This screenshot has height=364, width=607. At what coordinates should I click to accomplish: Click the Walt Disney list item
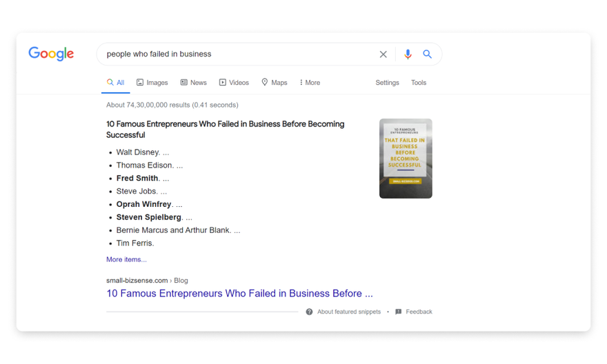(x=143, y=152)
